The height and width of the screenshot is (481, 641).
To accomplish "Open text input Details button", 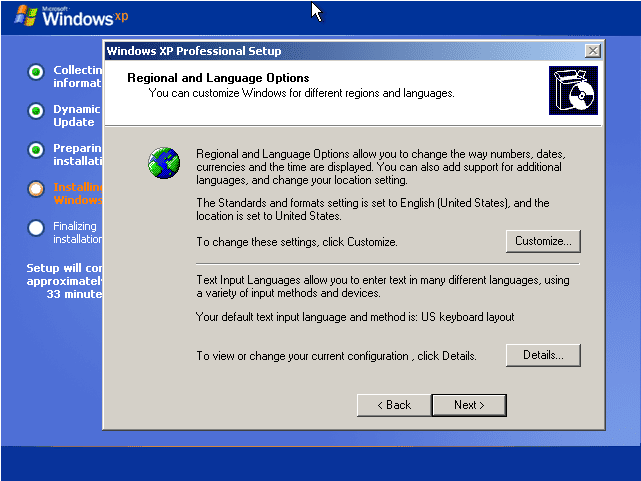I will coord(543,355).
